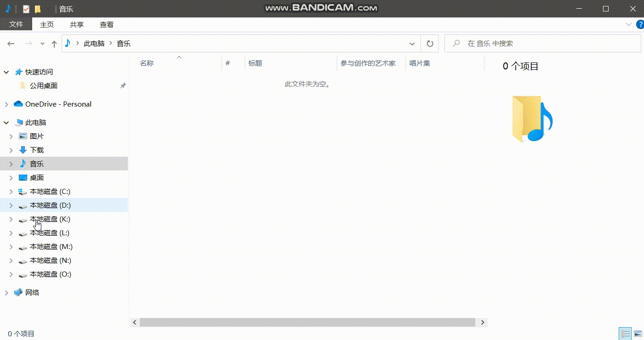Open the Help question mark icon
This screenshot has height=340, width=644.
click(639, 24)
